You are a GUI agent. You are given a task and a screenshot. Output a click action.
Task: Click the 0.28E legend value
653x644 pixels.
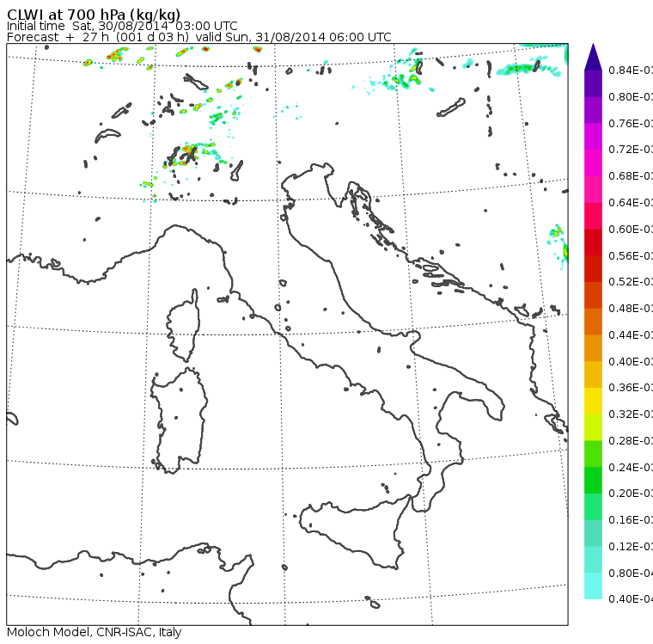coord(631,440)
